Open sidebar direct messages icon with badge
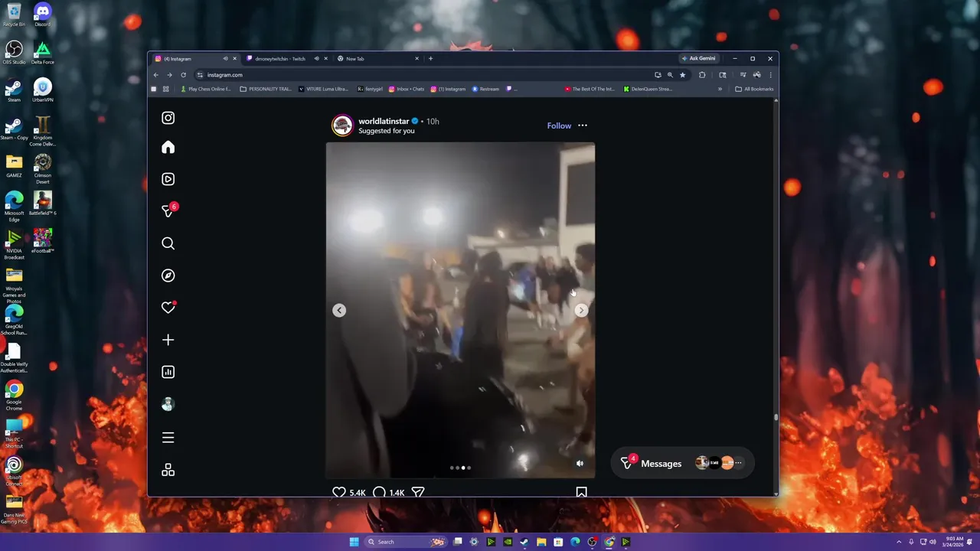The width and height of the screenshot is (980, 551). point(168,210)
